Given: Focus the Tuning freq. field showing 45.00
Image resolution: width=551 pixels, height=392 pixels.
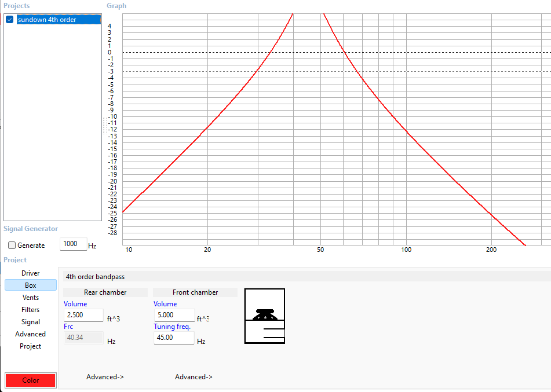Looking at the screenshot, I should tap(174, 338).
